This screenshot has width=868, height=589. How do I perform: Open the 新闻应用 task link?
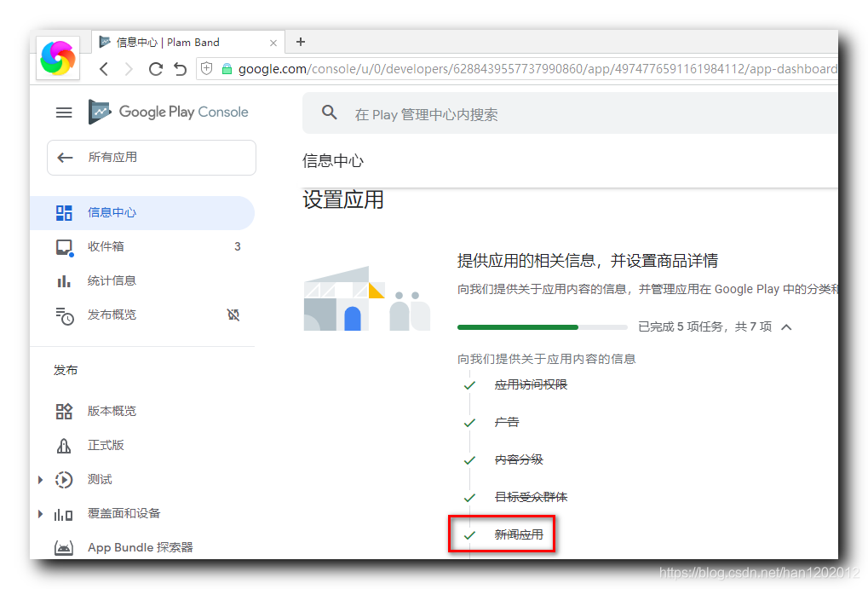(x=519, y=534)
